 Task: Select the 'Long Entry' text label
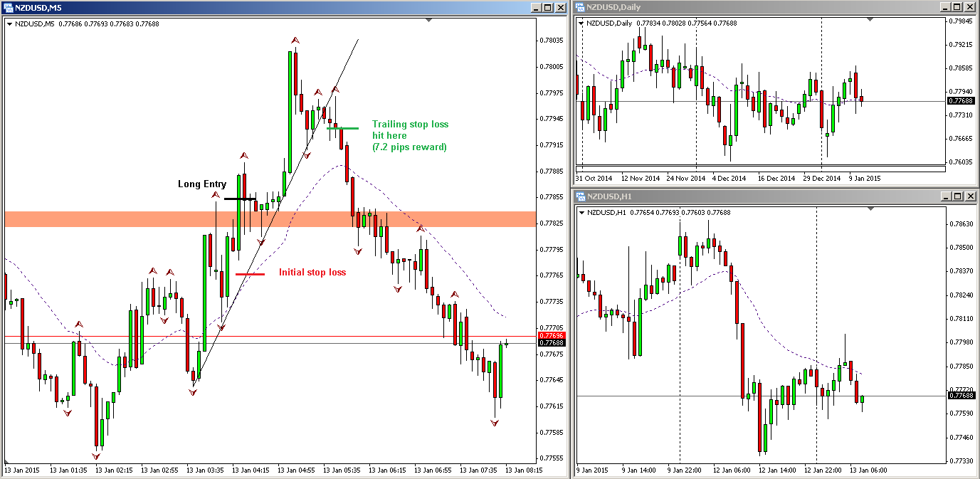[x=202, y=184]
